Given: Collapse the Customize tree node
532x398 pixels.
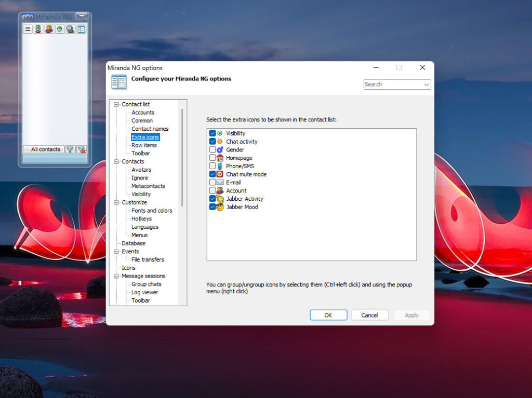Looking at the screenshot, I should tap(116, 202).
